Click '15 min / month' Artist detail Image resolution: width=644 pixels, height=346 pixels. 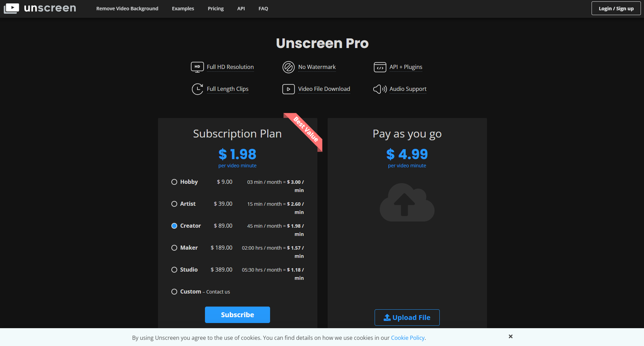pyautogui.click(x=264, y=204)
